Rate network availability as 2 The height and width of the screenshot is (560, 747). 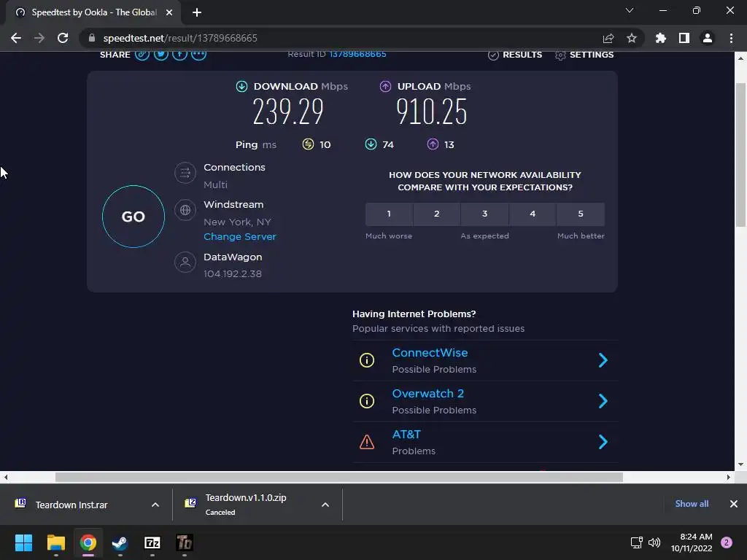[437, 214]
